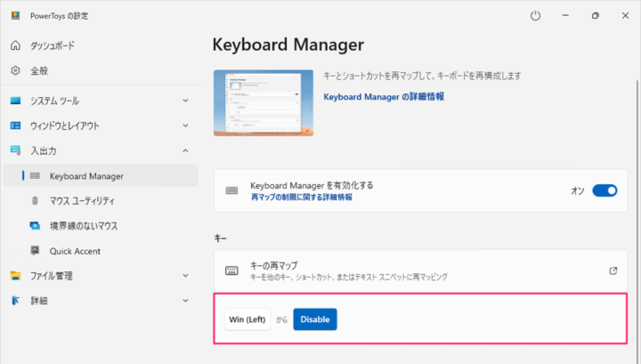Maximize or restore the PowerToys window
This screenshot has width=641, height=364.
click(596, 15)
